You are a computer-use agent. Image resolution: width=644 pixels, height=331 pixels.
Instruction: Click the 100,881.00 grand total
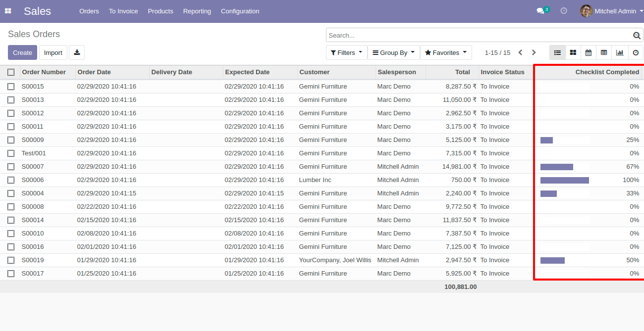point(461,287)
